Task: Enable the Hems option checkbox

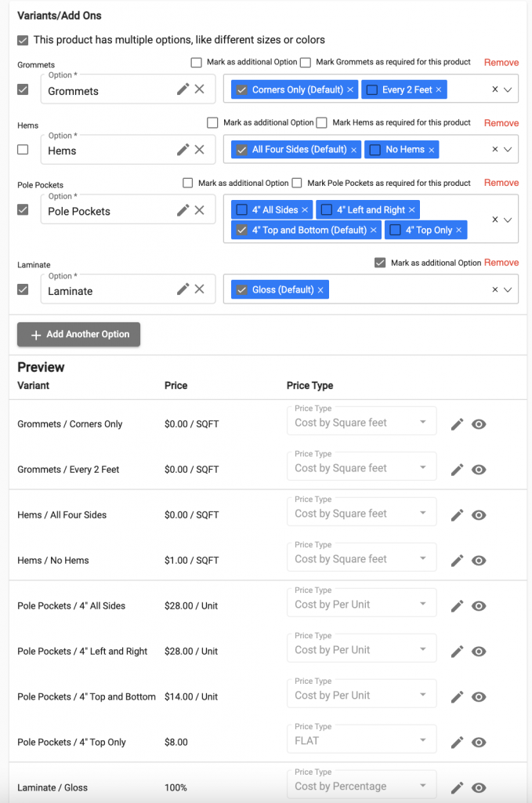Action: click(23, 150)
